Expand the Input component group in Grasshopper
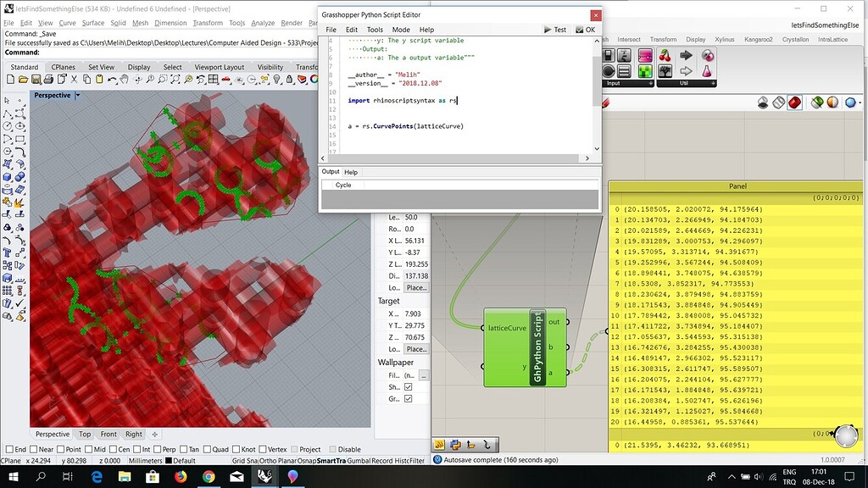868x488 pixels. [651, 83]
